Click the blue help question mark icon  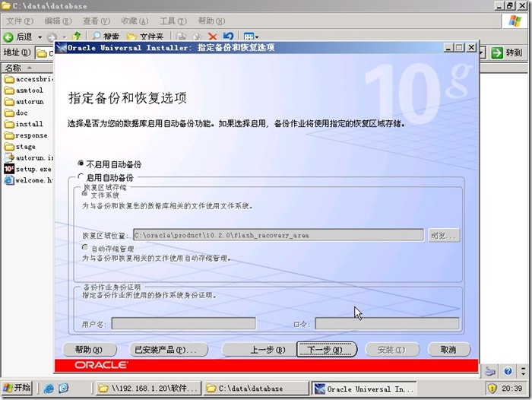pos(508,371)
